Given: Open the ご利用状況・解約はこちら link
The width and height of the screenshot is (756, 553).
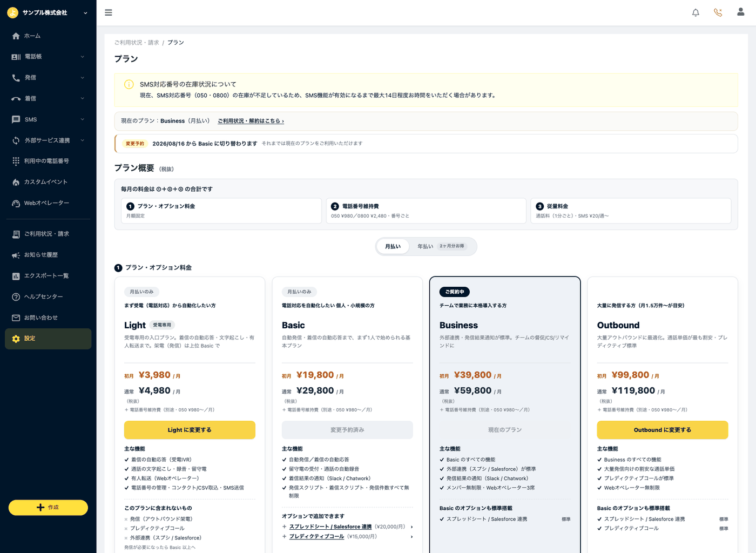Looking at the screenshot, I should click(251, 121).
